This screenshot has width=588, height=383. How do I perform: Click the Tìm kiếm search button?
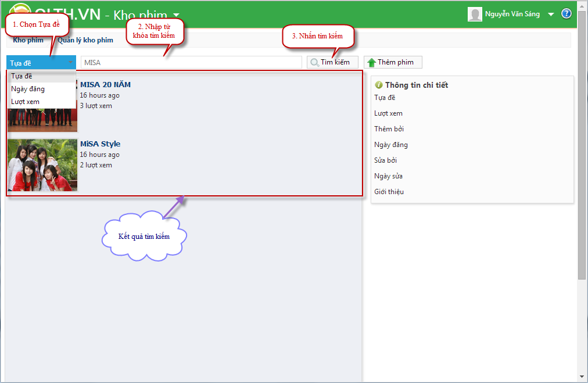(332, 62)
